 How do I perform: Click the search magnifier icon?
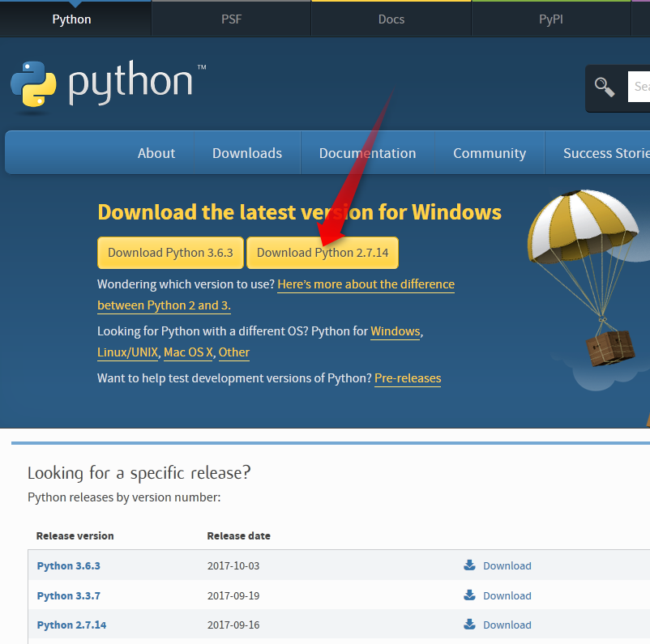(605, 87)
